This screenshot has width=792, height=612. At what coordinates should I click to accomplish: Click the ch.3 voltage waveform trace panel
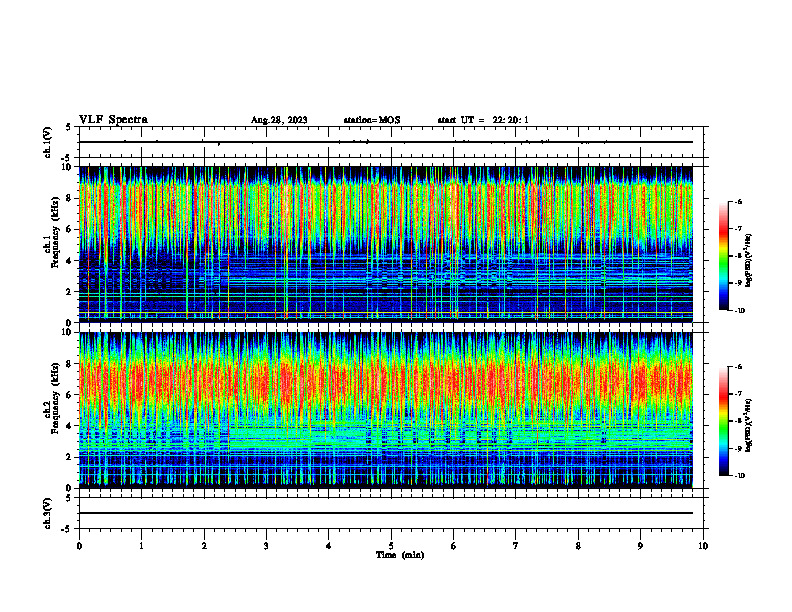[390, 513]
